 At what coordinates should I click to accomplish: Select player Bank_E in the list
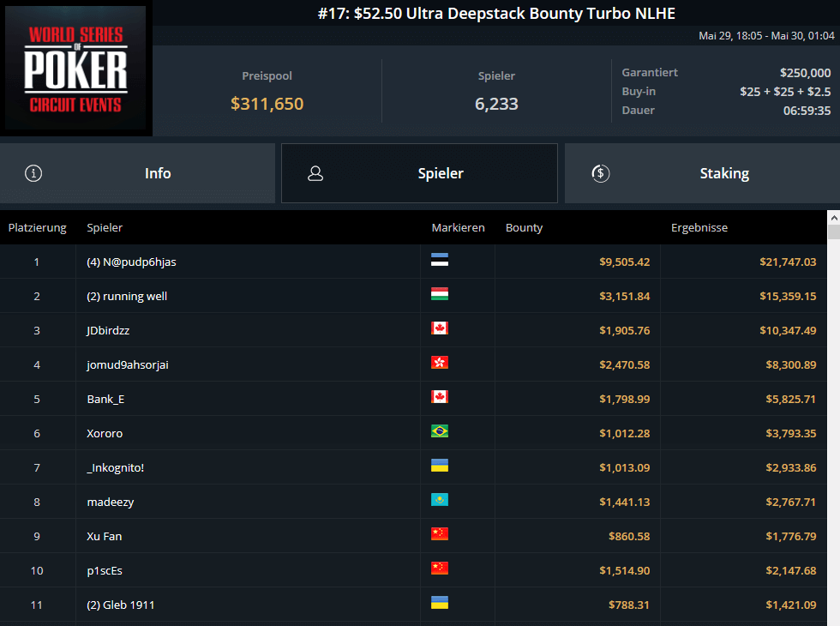106,399
